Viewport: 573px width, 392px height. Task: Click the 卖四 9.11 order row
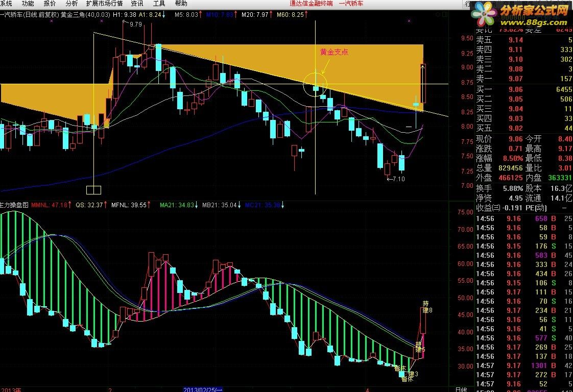coord(523,50)
